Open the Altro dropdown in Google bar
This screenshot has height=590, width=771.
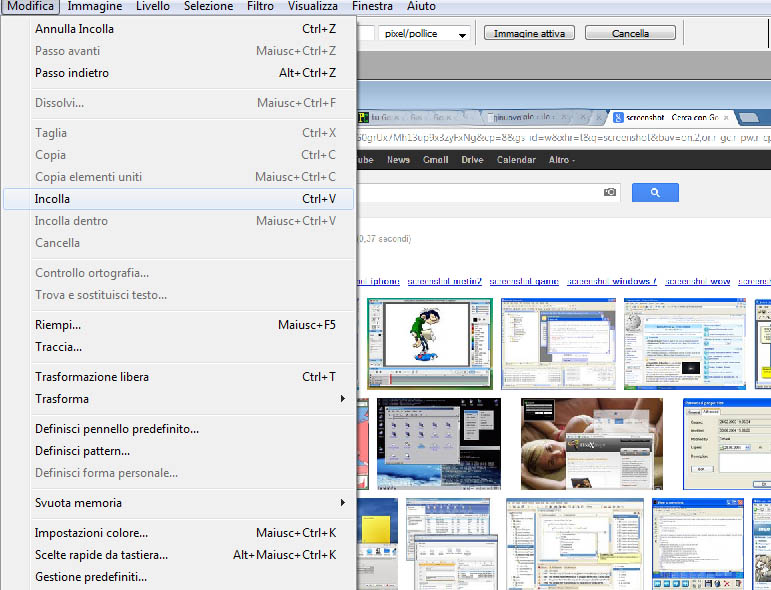pos(562,160)
